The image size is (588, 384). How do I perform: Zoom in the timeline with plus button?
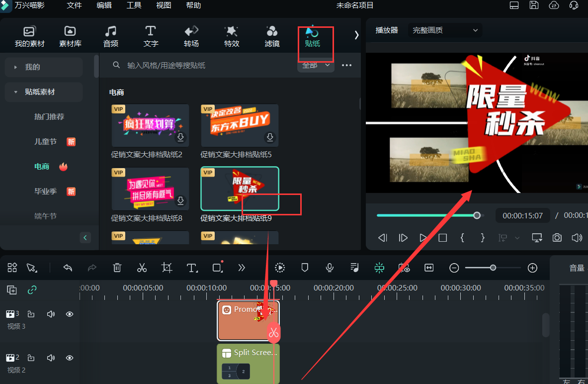point(532,268)
